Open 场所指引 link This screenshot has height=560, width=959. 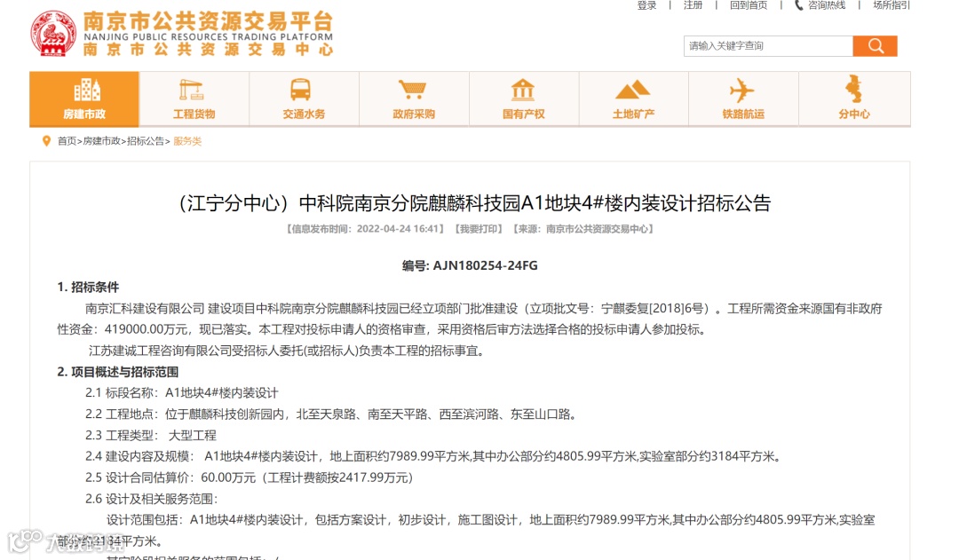(892, 5)
